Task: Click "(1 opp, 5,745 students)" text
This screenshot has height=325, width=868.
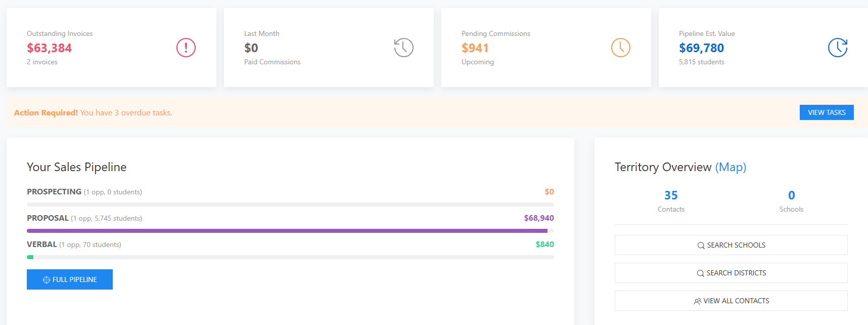Action: (107, 219)
